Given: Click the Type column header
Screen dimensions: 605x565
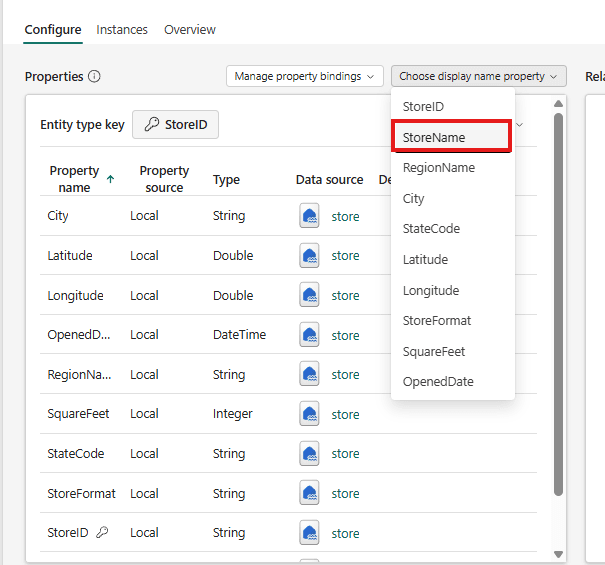Looking at the screenshot, I should pyautogui.click(x=226, y=179).
